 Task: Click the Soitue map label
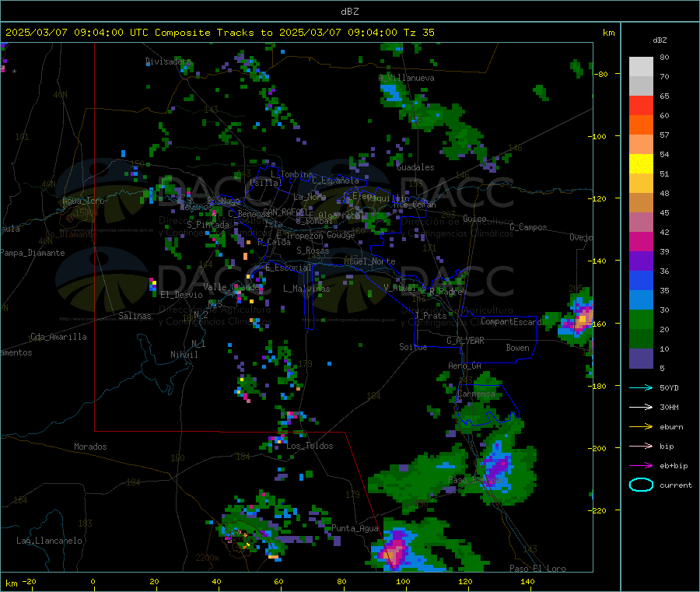point(413,347)
